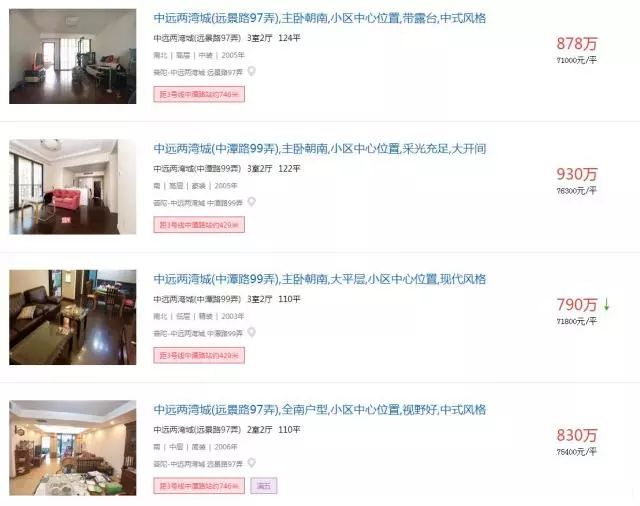Open listing title 中潭路99弄 大平层 现代风格
This screenshot has height=506, width=640.
coord(320,280)
